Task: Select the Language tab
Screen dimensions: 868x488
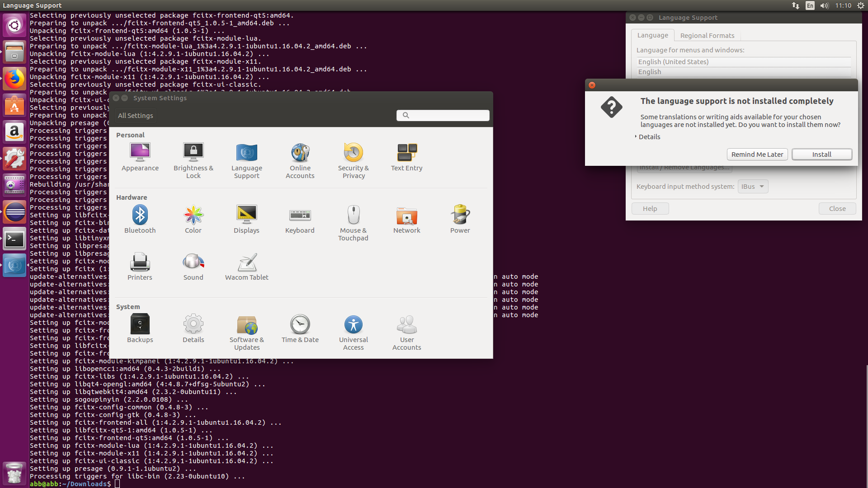Action: [x=652, y=35]
